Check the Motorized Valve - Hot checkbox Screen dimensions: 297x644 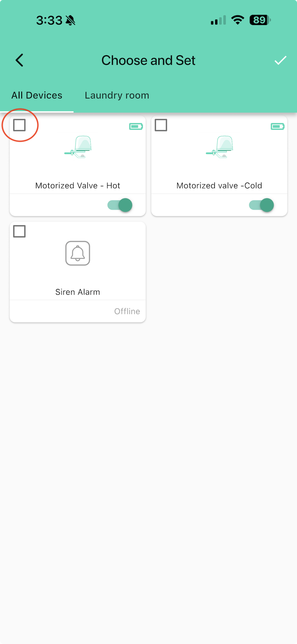coord(20,125)
